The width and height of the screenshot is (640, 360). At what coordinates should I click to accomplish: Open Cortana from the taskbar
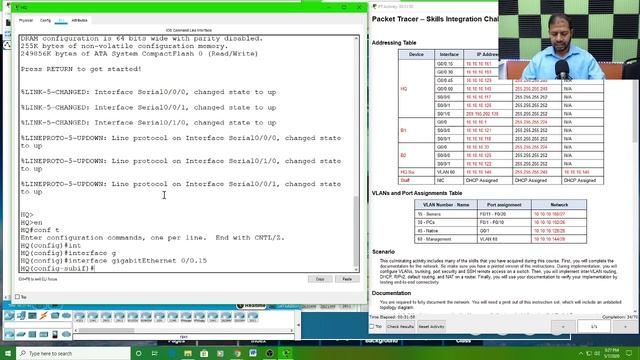click(x=139, y=353)
